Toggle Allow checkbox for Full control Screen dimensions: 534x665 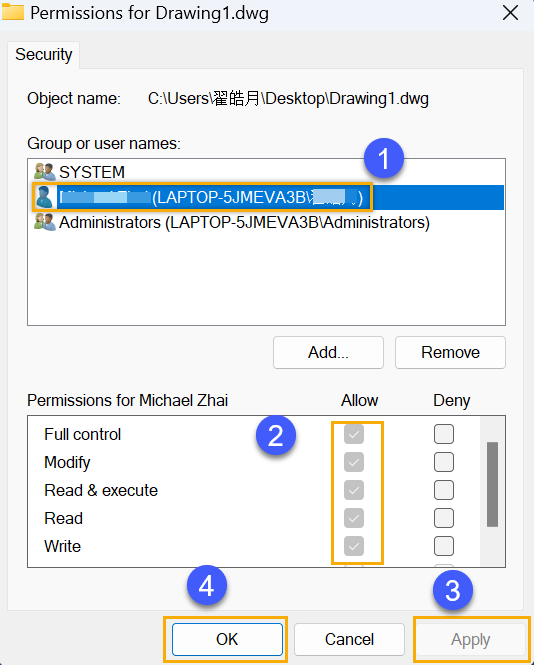(x=354, y=434)
